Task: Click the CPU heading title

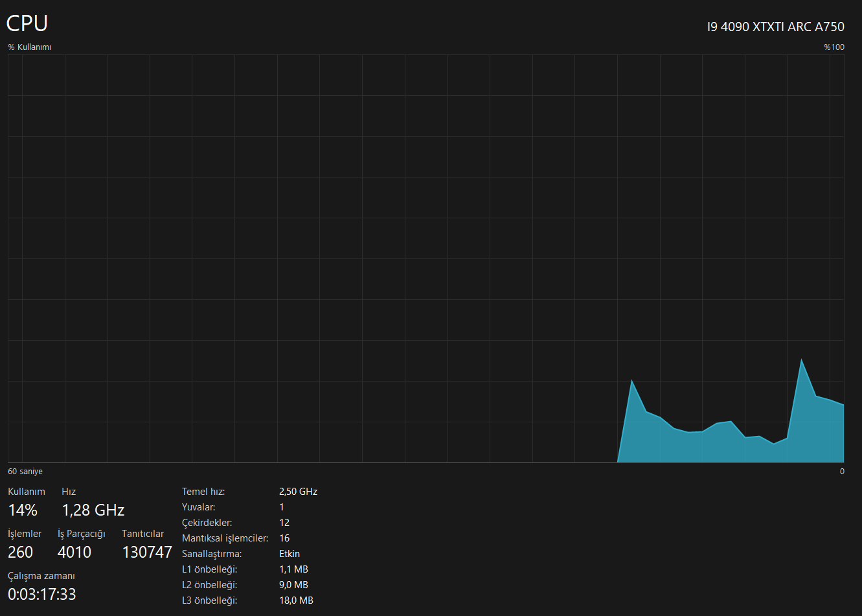Action: [27, 23]
